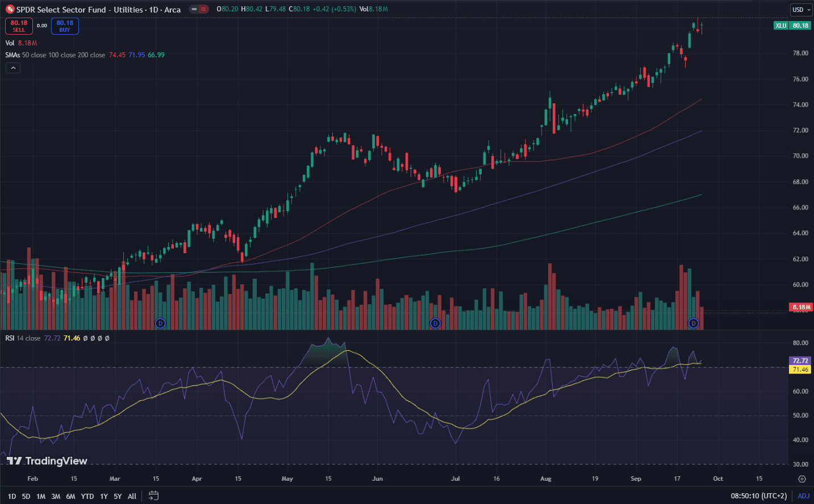Click the Aug label on time axis
This screenshot has height=504, width=814.
pos(546,479)
